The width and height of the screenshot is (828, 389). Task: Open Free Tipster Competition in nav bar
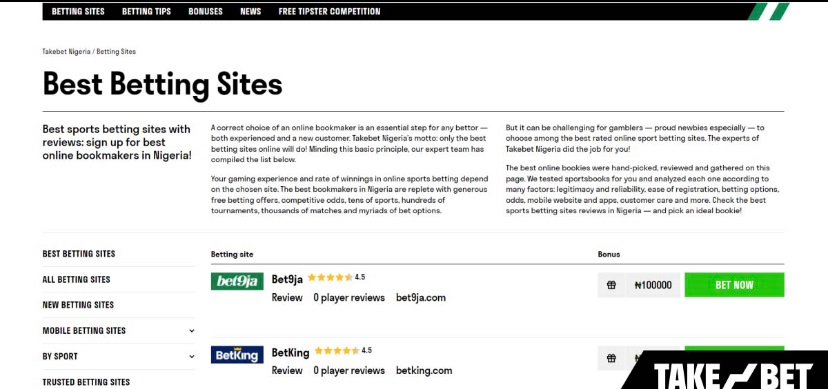tap(329, 11)
